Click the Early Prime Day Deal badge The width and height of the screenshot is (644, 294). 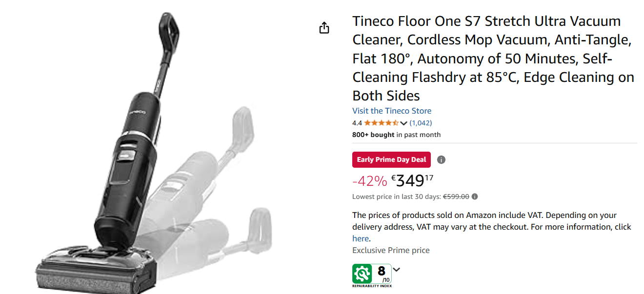coord(391,159)
